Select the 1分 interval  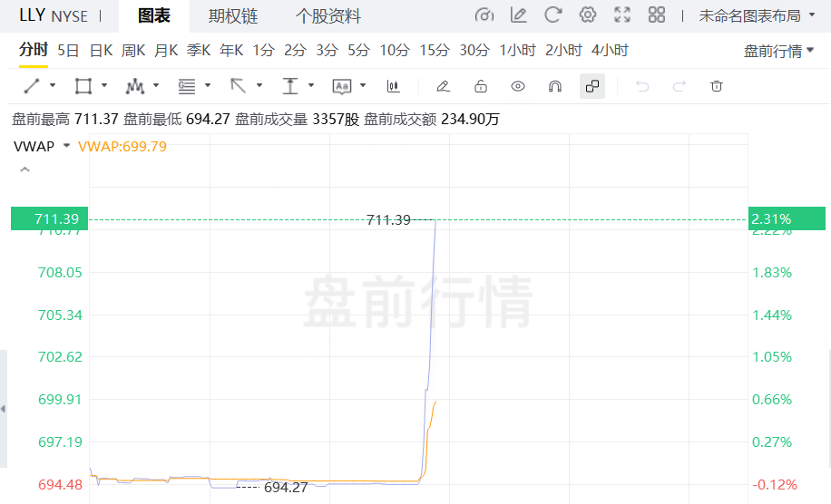[263, 50]
